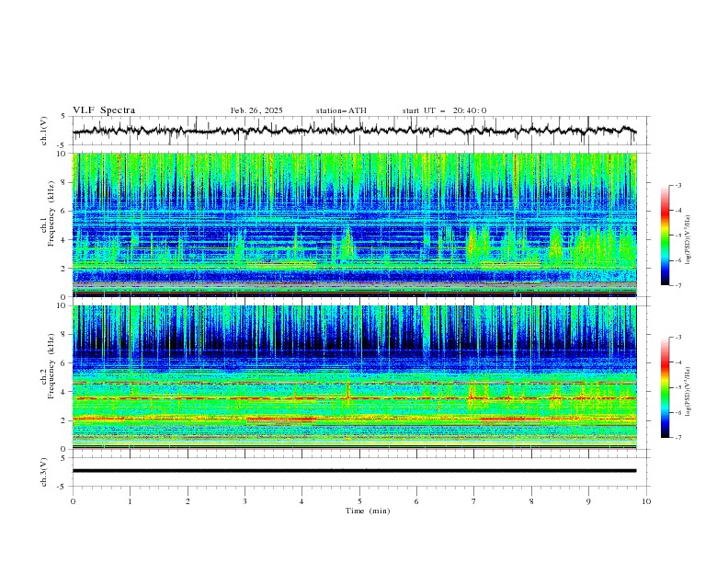
Task: Click the 'station=ATH' header label
Action: click(341, 110)
